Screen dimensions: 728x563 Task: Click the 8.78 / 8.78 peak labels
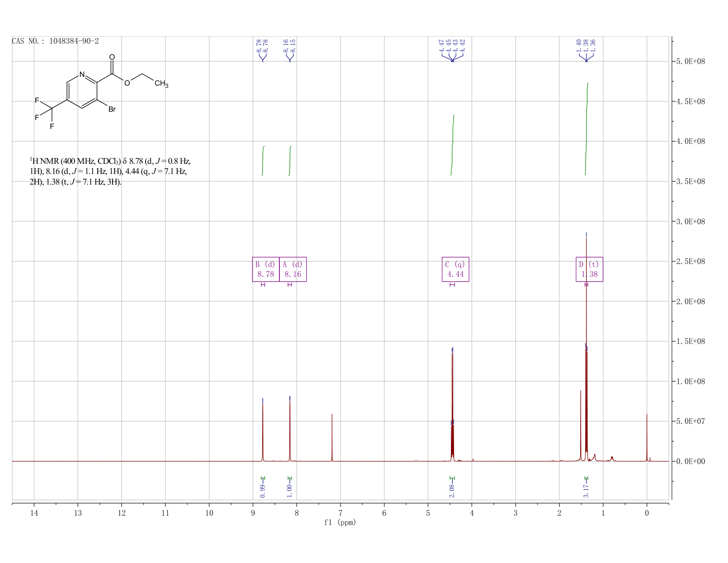(x=263, y=45)
